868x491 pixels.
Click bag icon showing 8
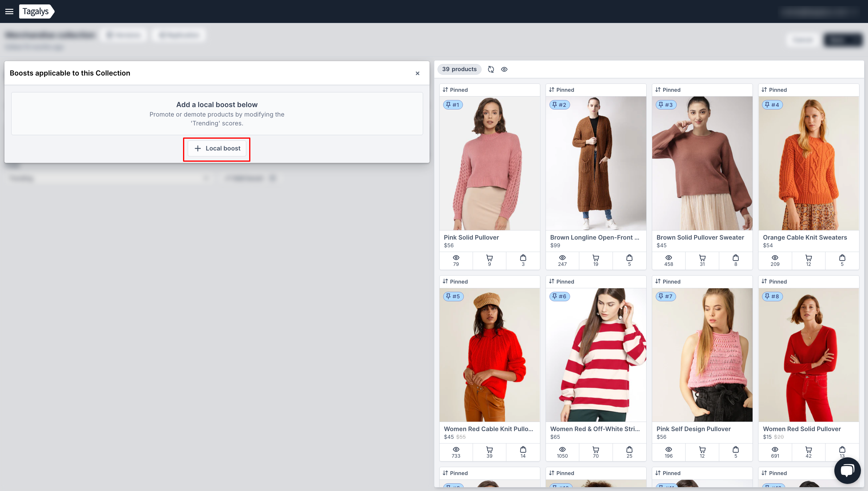click(x=735, y=258)
